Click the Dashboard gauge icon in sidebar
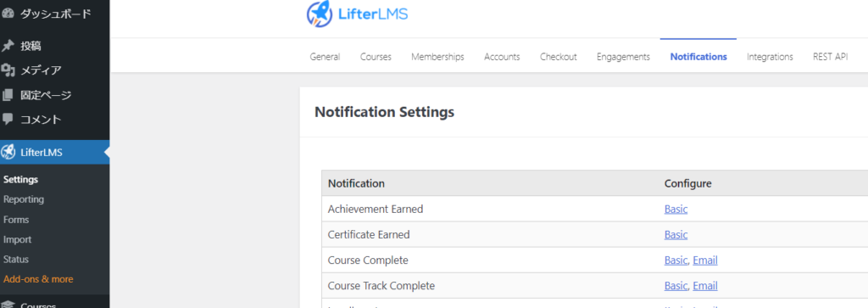 click(x=8, y=14)
